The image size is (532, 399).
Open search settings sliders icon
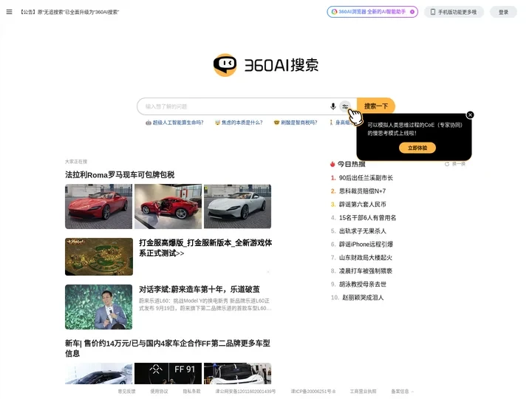pos(345,106)
